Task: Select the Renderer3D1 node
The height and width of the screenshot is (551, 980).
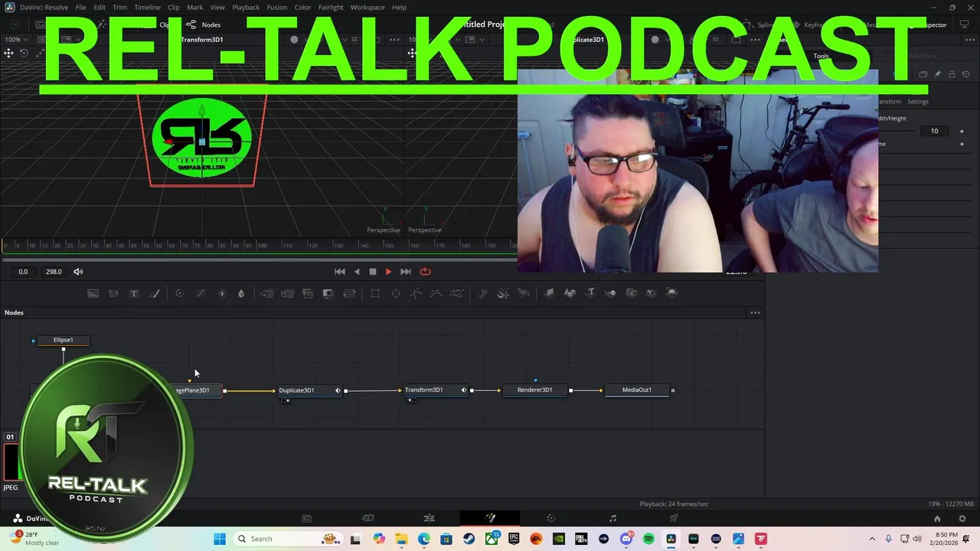Action: 534,390
